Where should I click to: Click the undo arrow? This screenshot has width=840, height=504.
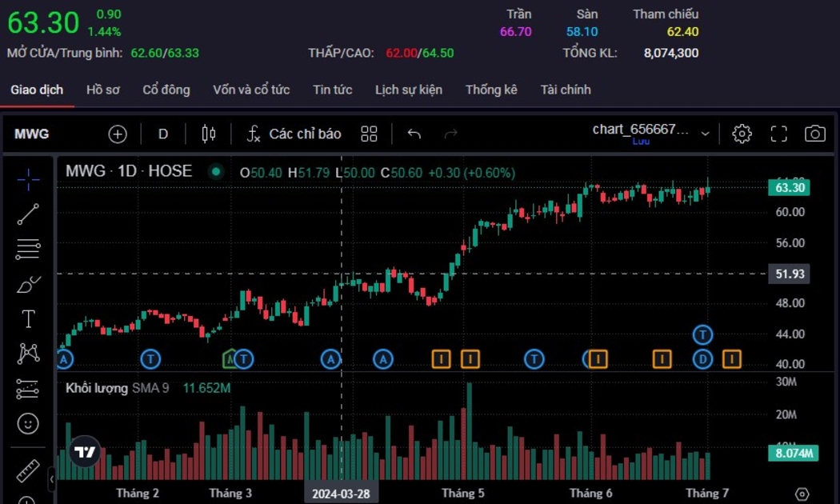(x=414, y=134)
